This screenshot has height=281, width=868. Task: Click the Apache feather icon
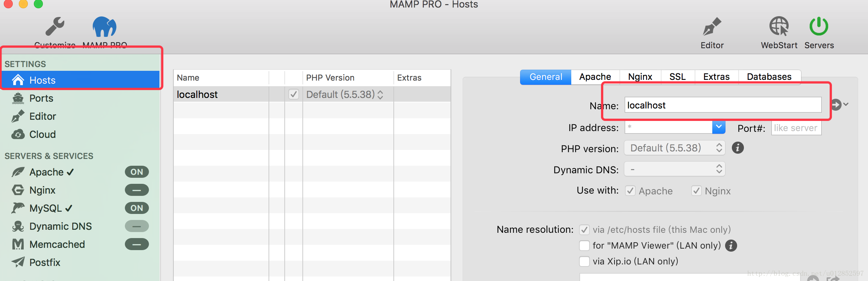[x=18, y=172]
